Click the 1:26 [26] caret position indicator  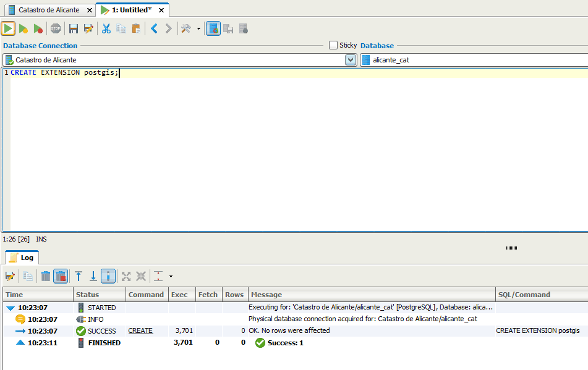tap(16, 239)
